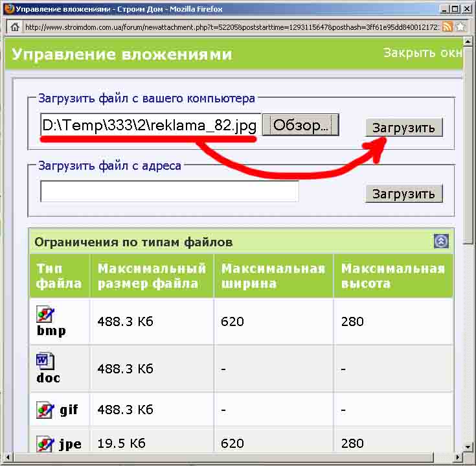Click the horizontal scrollbar left arrow
476x466 pixels.
[8, 457]
